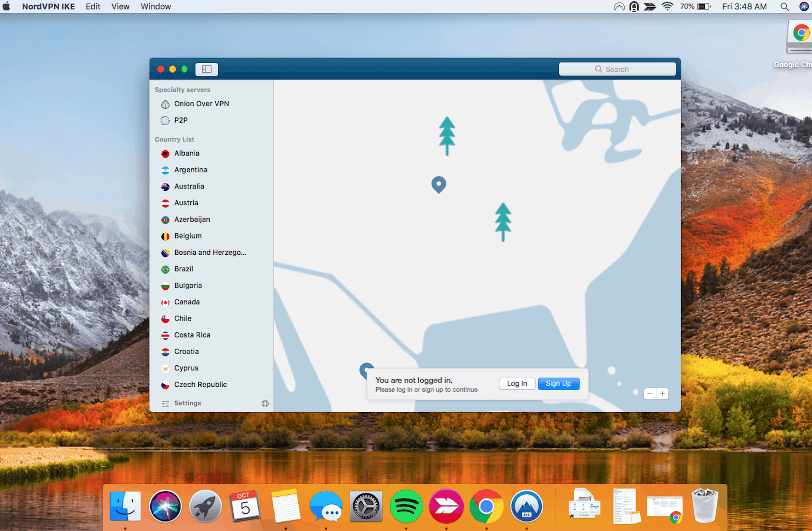
Task: Choose the Albania flag icon
Action: pyautogui.click(x=165, y=154)
